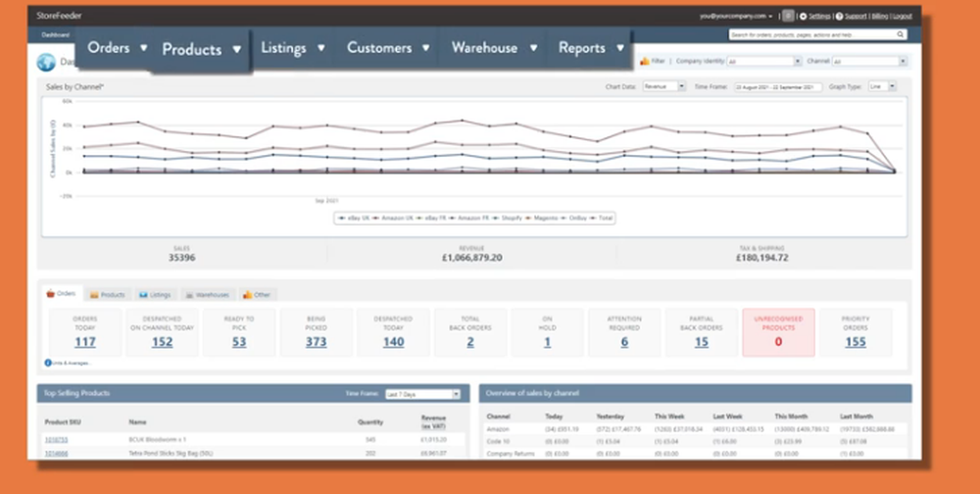Click the Dashboard breadcrumb

pyautogui.click(x=56, y=35)
